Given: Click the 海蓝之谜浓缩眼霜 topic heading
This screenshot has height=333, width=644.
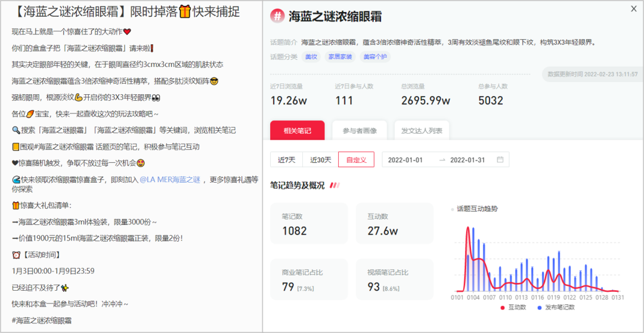Looking at the screenshot, I should click(x=335, y=17).
